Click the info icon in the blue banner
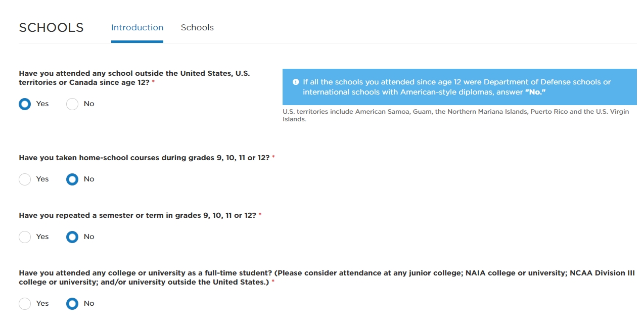Screen dimensions: 644x327 click(296, 82)
